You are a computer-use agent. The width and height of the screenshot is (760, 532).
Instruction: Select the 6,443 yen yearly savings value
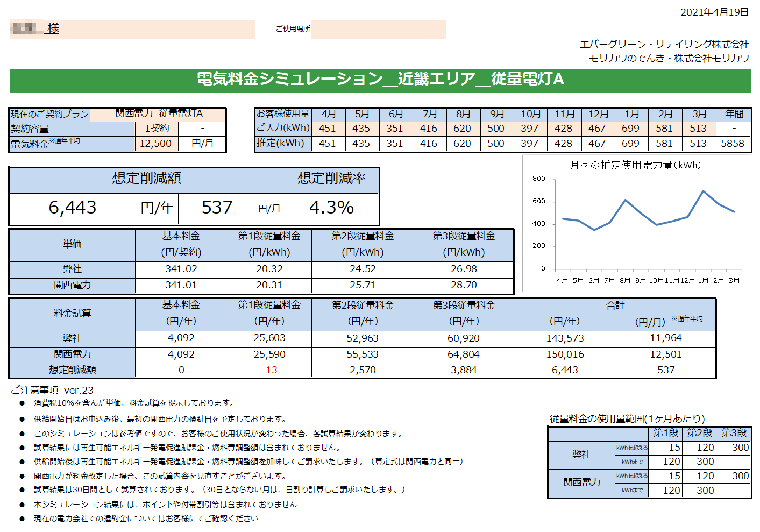73,208
